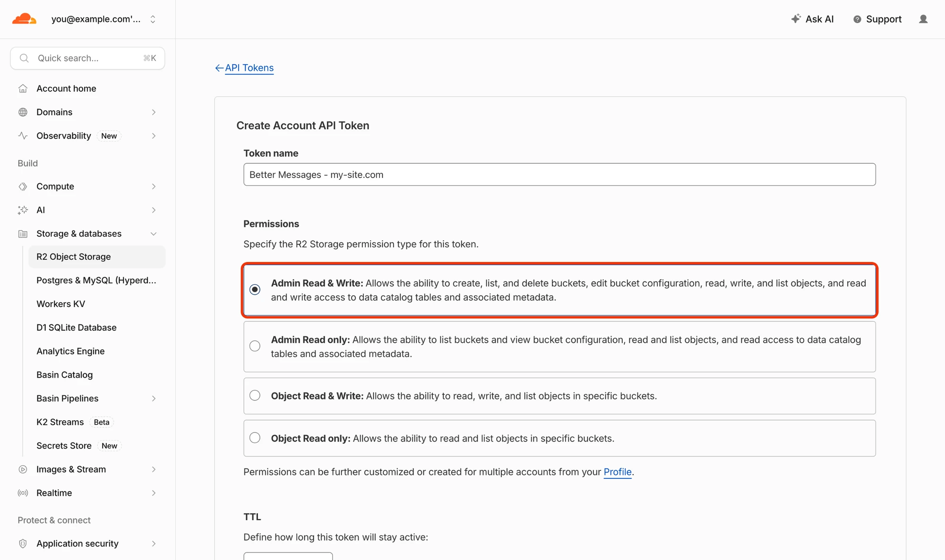Click the Realtime broadcast icon
945x560 pixels.
click(23, 493)
